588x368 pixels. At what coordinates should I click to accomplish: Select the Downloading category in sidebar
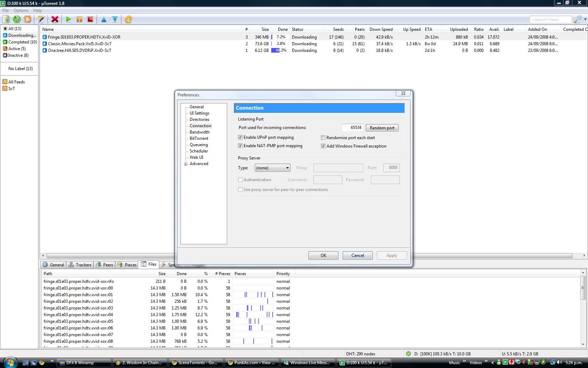click(x=20, y=35)
